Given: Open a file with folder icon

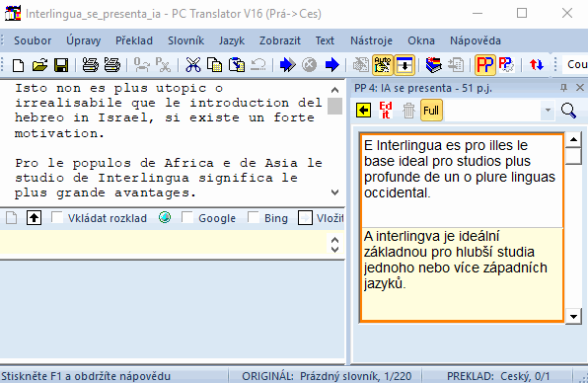Looking at the screenshot, I should (39, 65).
